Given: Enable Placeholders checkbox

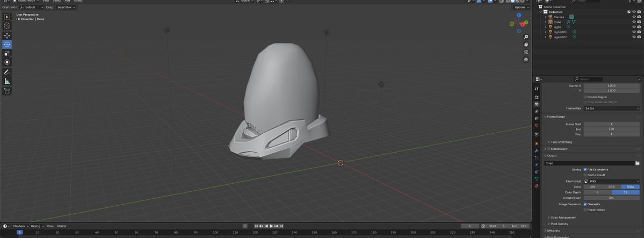Looking at the screenshot, I should pos(585,210).
